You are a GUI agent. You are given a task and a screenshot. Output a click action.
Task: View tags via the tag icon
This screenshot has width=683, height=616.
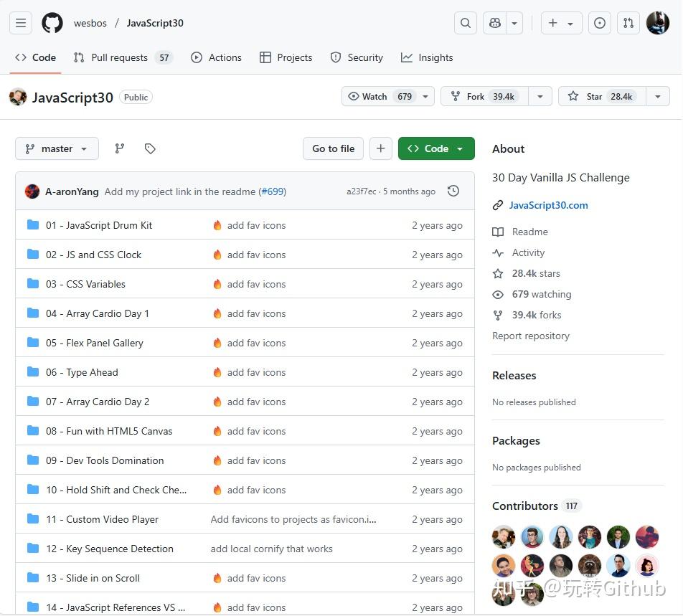point(150,148)
